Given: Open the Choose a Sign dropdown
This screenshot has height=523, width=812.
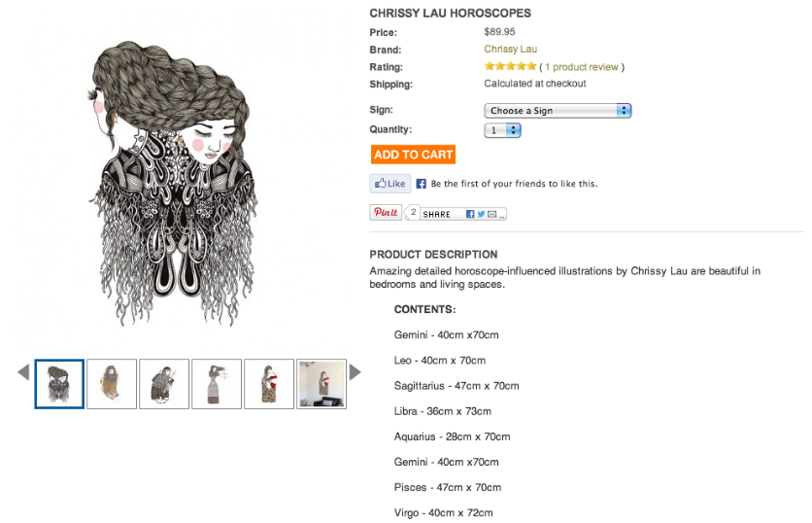Looking at the screenshot, I should [x=558, y=111].
